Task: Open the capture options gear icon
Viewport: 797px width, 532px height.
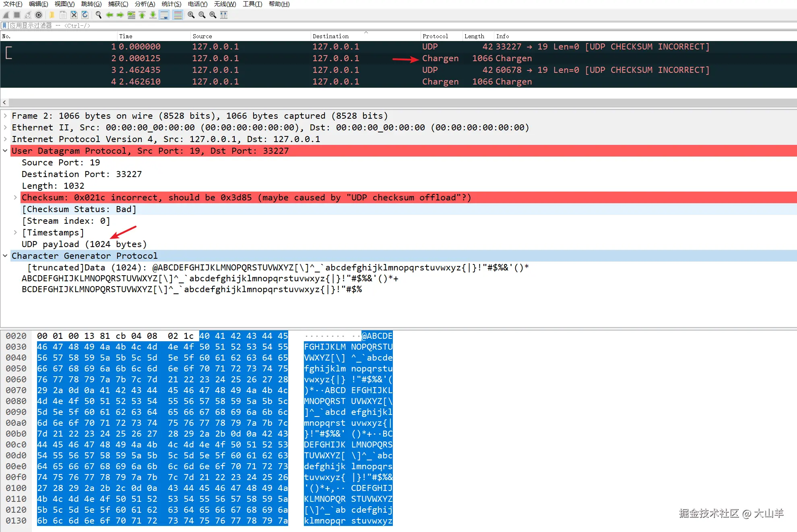Action: point(39,15)
